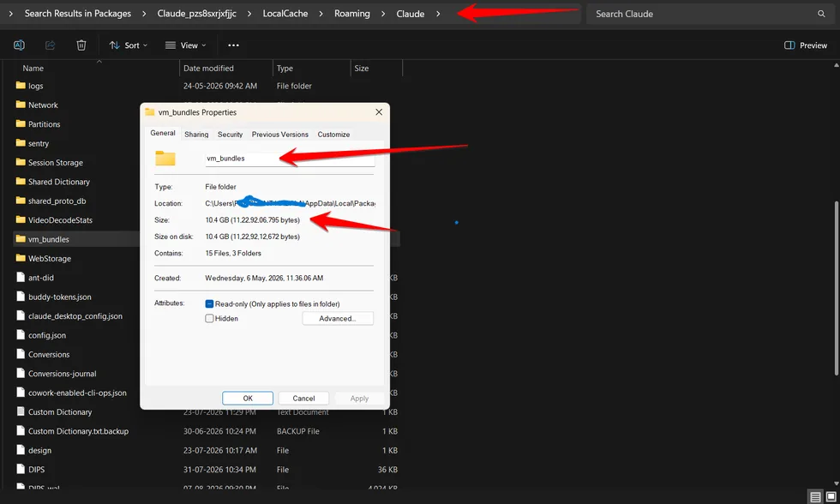Open the Previous Versions tab
Viewport: 840px width, 504px height.
tap(279, 135)
